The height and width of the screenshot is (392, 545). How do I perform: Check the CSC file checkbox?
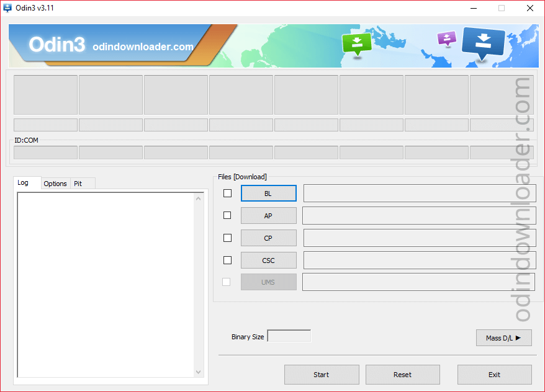tap(227, 260)
